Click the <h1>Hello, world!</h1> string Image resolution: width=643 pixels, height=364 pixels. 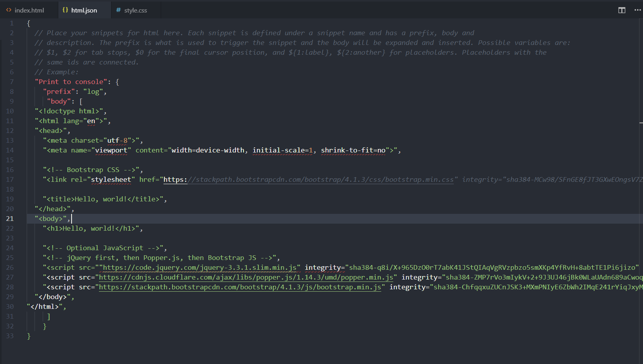tap(91, 228)
